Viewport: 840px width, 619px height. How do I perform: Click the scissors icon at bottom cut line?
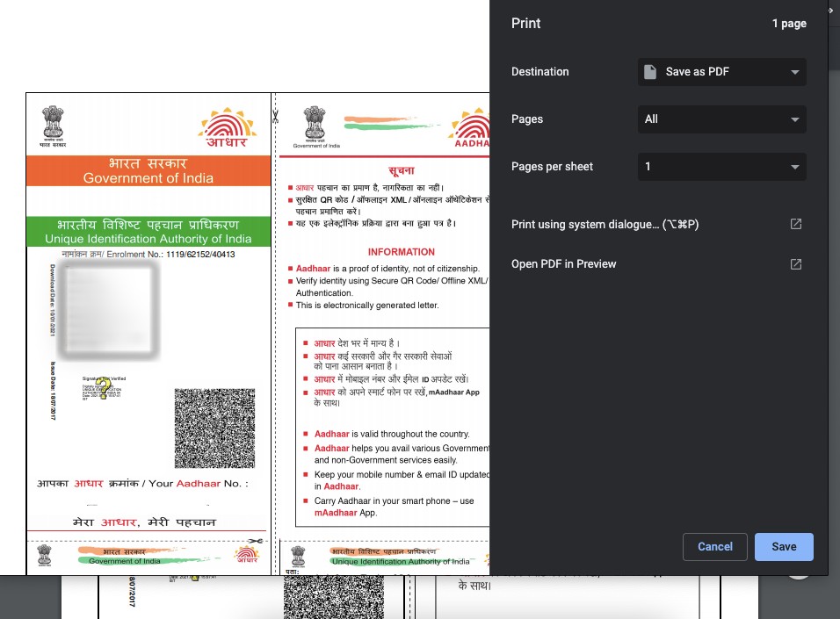[x=256, y=542]
